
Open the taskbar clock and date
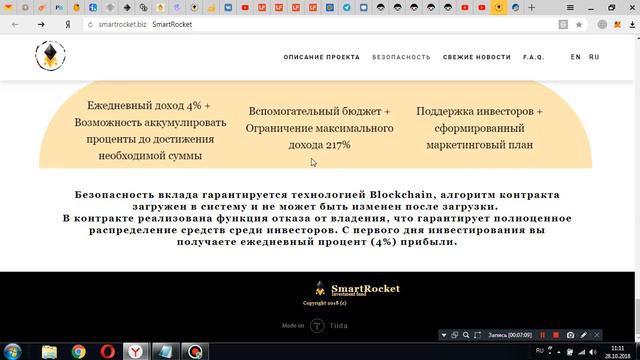[618, 352]
